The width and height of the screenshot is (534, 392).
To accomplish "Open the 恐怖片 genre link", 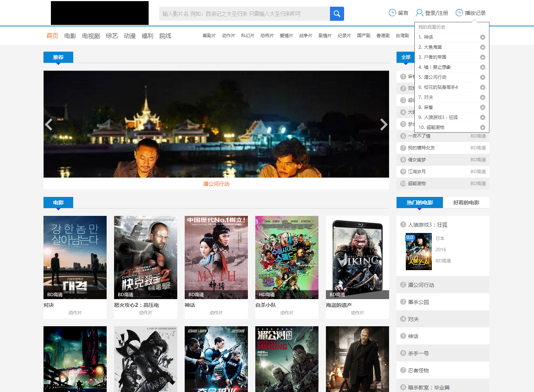I will [x=267, y=36].
